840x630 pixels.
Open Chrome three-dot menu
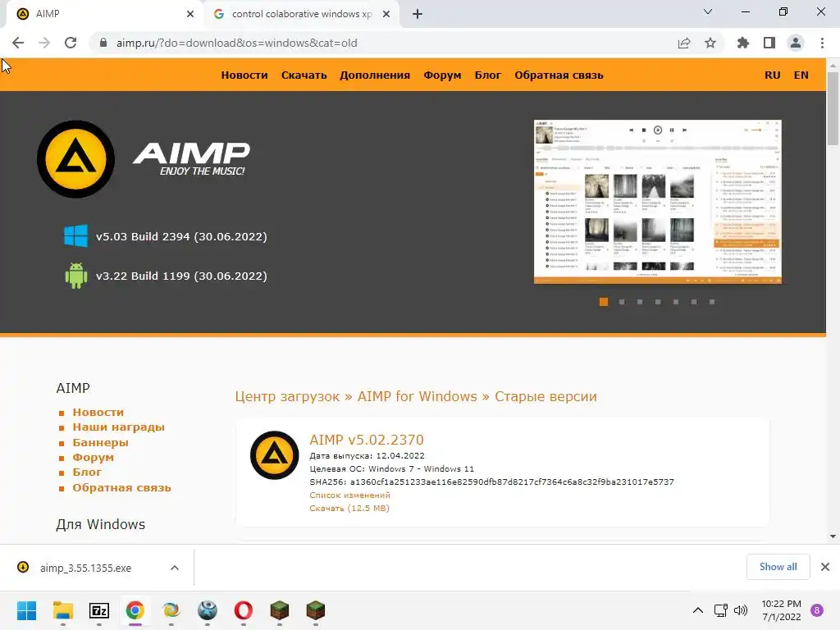(x=822, y=43)
